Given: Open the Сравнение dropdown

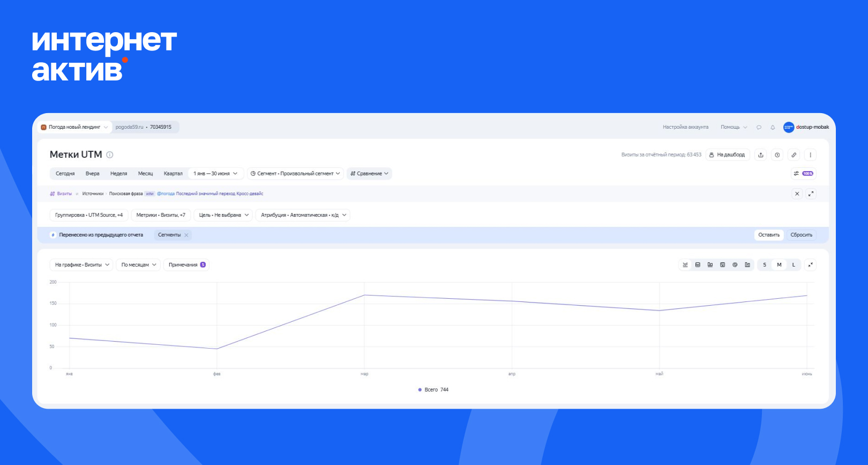Looking at the screenshot, I should [x=369, y=173].
